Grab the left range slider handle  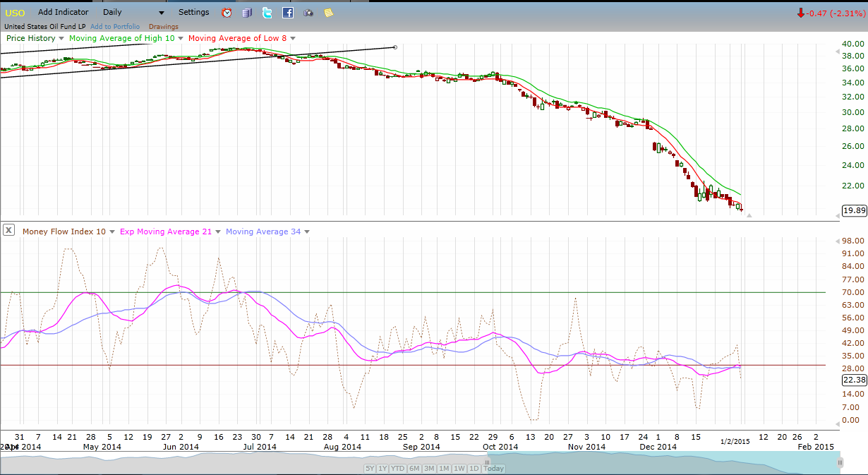[486, 462]
